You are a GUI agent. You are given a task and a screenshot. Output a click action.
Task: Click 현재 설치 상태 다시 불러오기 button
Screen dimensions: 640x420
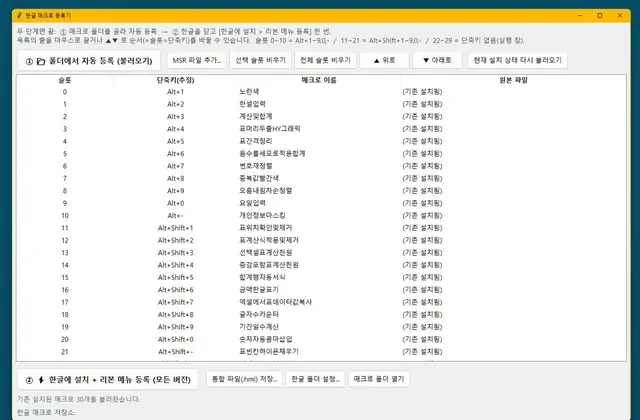[x=518, y=60]
